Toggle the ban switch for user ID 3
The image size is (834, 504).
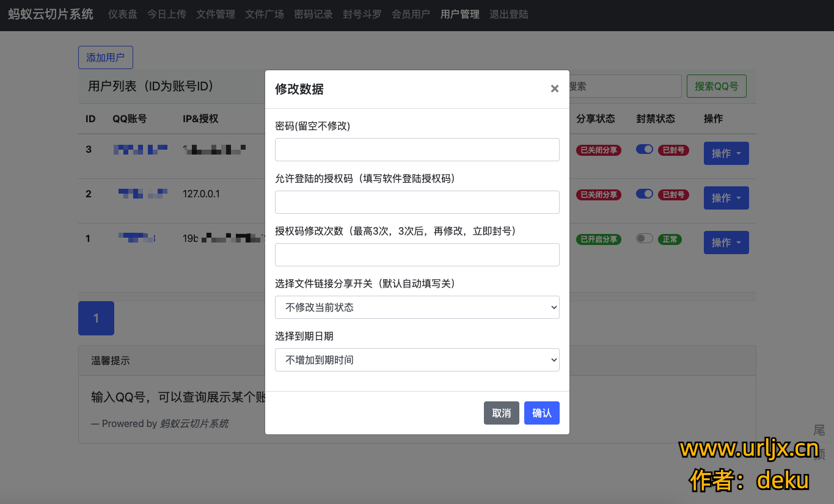pyautogui.click(x=645, y=149)
